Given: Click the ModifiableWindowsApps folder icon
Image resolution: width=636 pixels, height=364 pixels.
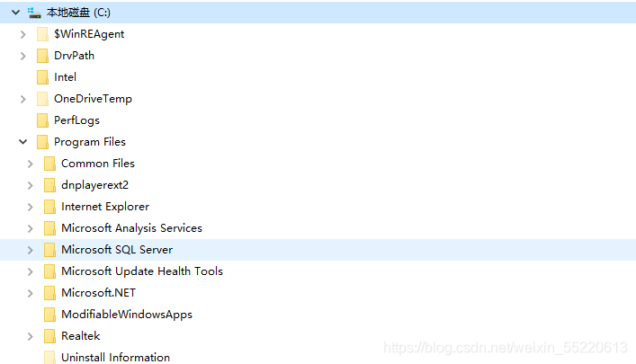Looking at the screenshot, I should (49, 315).
